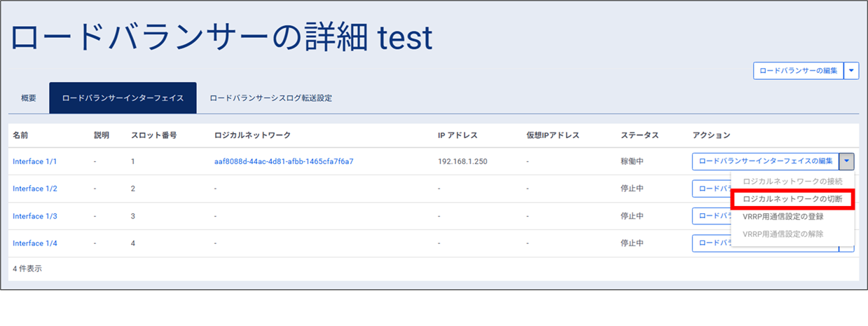Go to Interface 1/4 details link
This screenshot has width=868, height=326.
coord(35,243)
